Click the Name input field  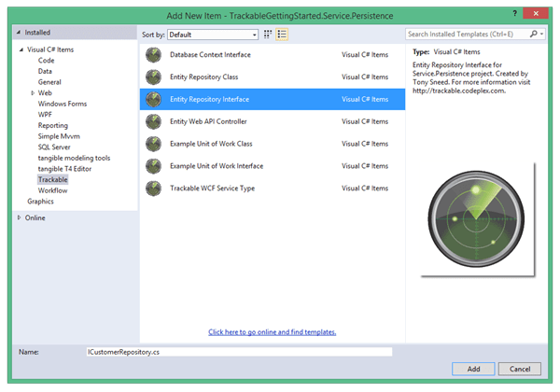(x=238, y=352)
